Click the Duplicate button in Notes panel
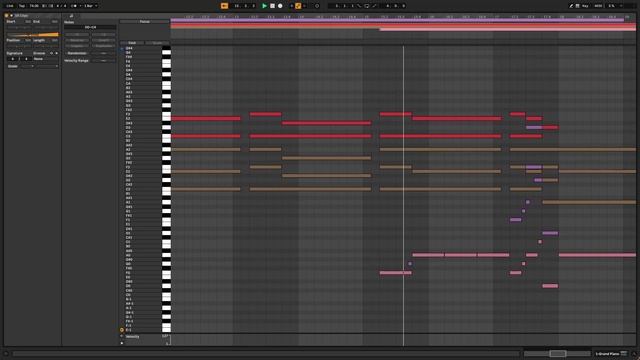The width and height of the screenshot is (640, 360). tap(104, 46)
